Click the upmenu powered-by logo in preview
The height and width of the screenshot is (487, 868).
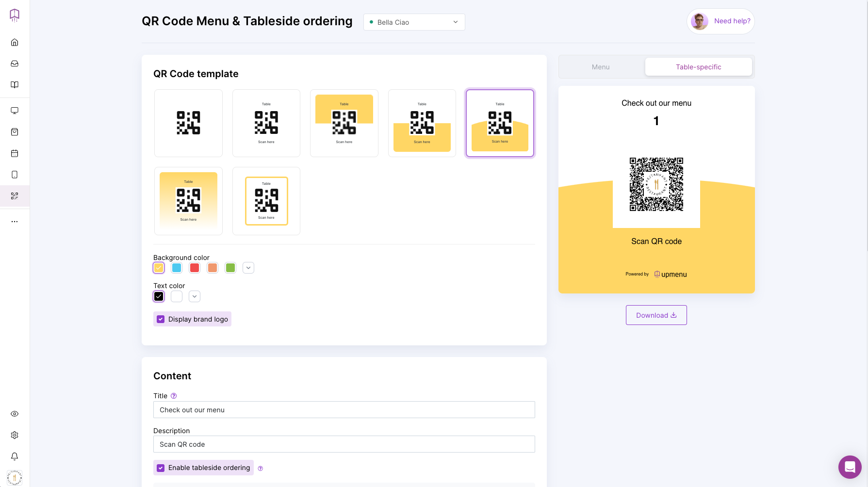671,275
